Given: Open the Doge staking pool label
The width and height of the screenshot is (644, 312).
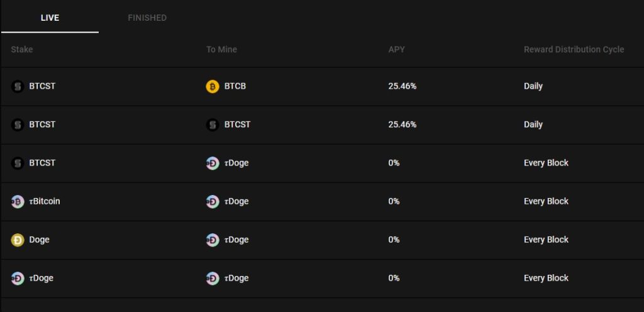Looking at the screenshot, I should tap(39, 240).
